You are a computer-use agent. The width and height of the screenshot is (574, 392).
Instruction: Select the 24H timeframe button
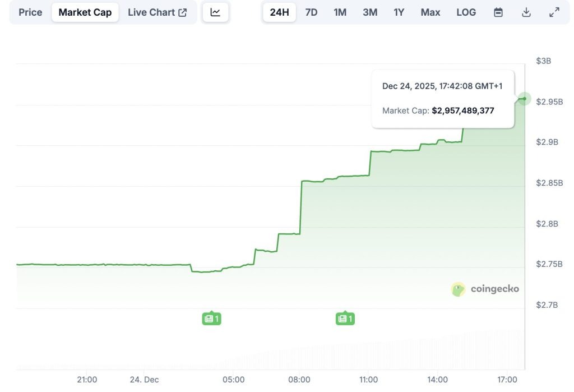279,12
